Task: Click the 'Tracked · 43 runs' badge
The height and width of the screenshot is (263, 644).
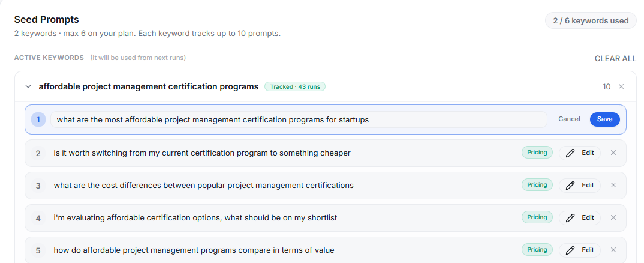Action: 295,87
